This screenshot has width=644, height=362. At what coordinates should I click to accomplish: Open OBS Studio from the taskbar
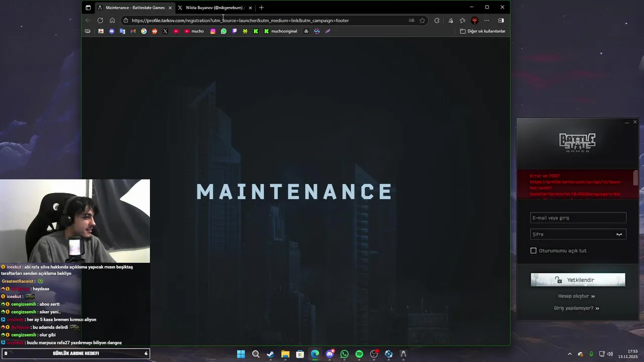374,354
